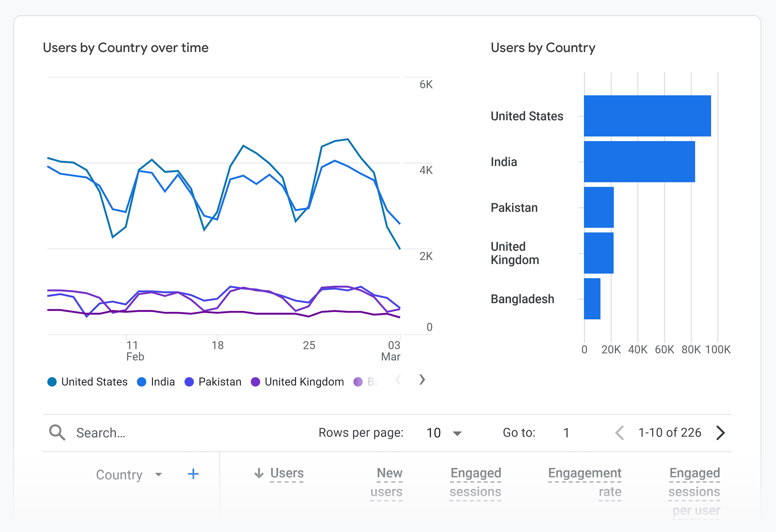
Task: Click the '2K' line chart axis label
Action: point(426,256)
